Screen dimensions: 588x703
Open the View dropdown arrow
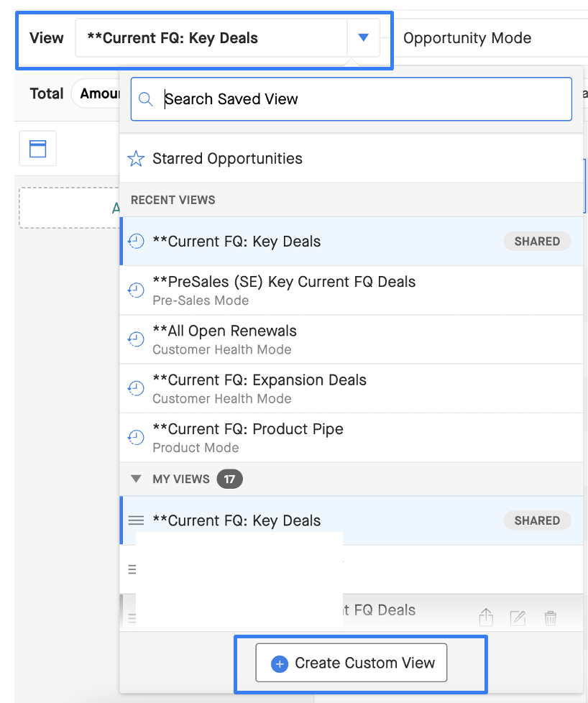click(363, 37)
